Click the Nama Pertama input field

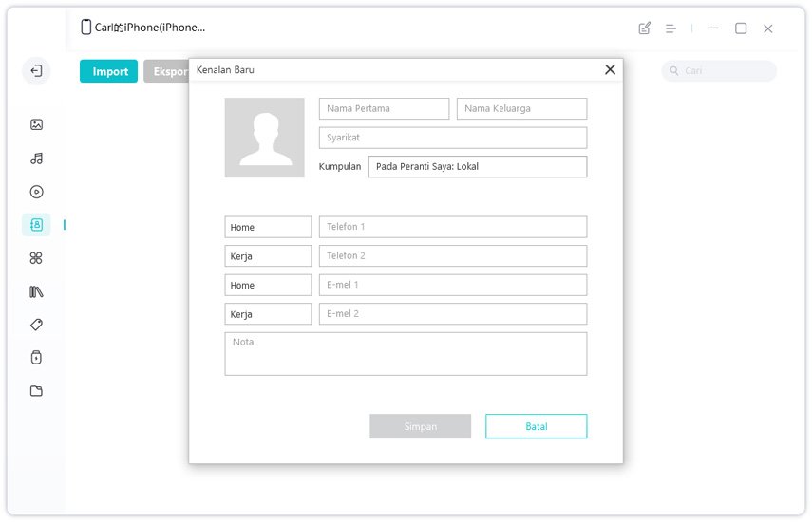384,109
